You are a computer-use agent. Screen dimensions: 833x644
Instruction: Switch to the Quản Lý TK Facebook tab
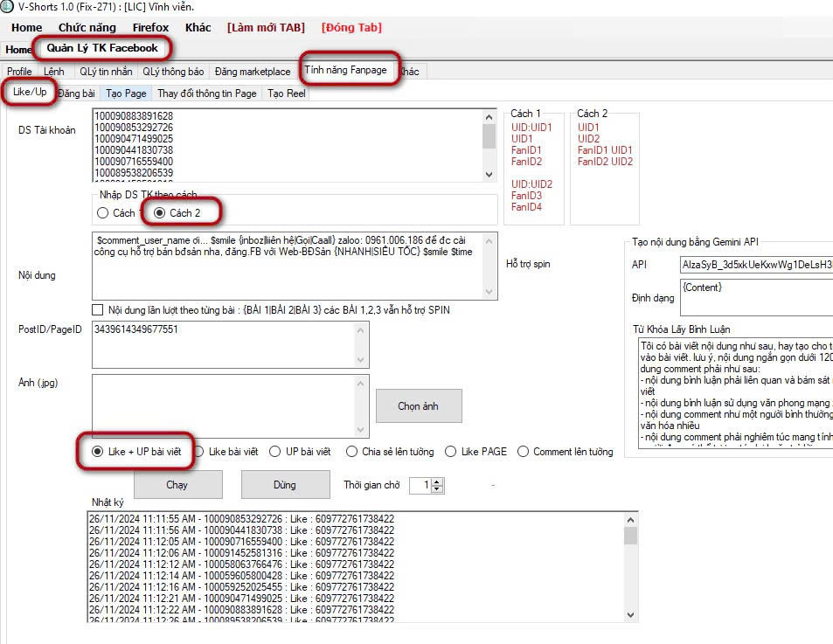click(x=102, y=48)
